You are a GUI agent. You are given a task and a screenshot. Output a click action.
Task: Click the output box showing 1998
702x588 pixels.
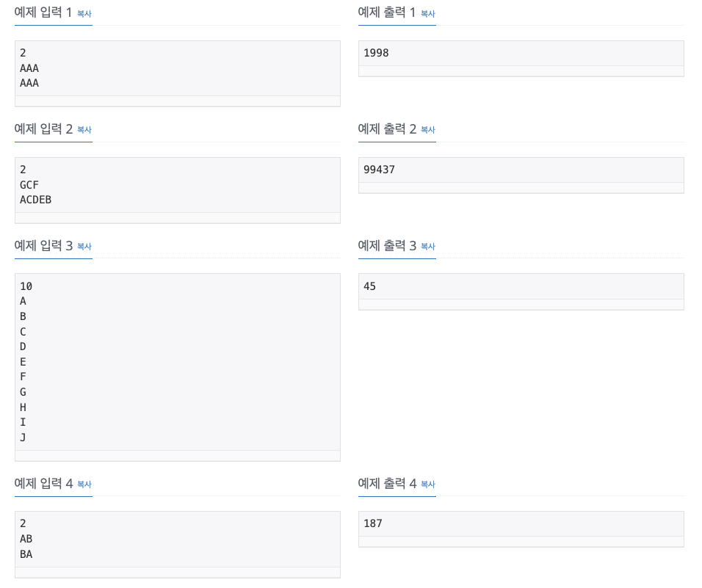(521, 54)
